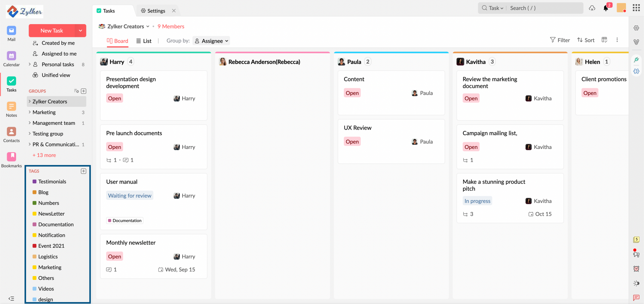Open the Calendar app in sidebar
Viewport: 644px width, 304px height.
click(x=11, y=59)
